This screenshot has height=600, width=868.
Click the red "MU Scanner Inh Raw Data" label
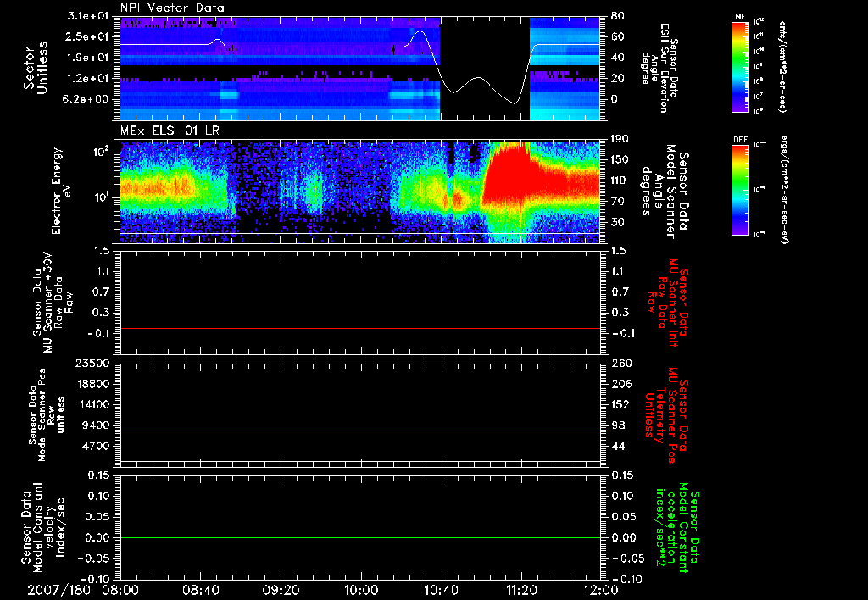pyautogui.click(x=666, y=303)
